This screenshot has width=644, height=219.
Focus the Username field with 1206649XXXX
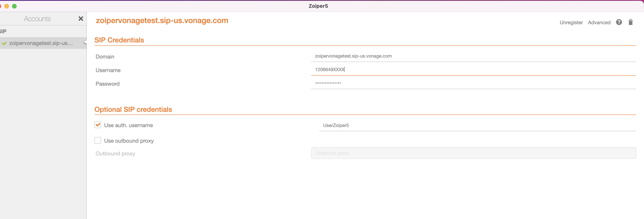click(x=473, y=70)
